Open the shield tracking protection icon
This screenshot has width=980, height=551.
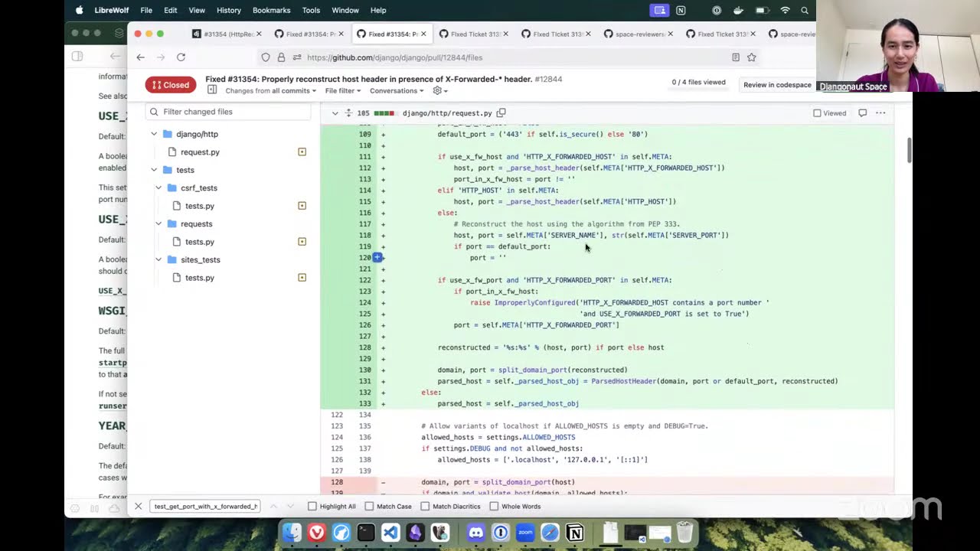click(x=266, y=57)
